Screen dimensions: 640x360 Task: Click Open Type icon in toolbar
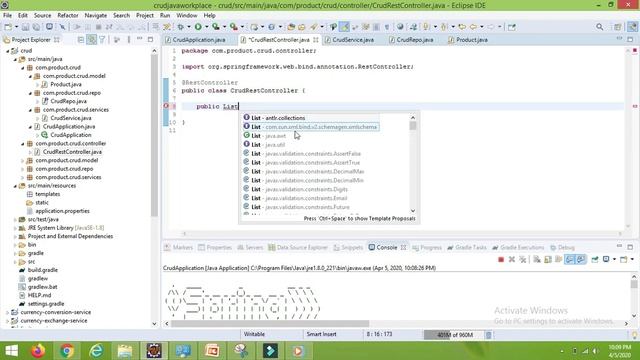click(291, 27)
